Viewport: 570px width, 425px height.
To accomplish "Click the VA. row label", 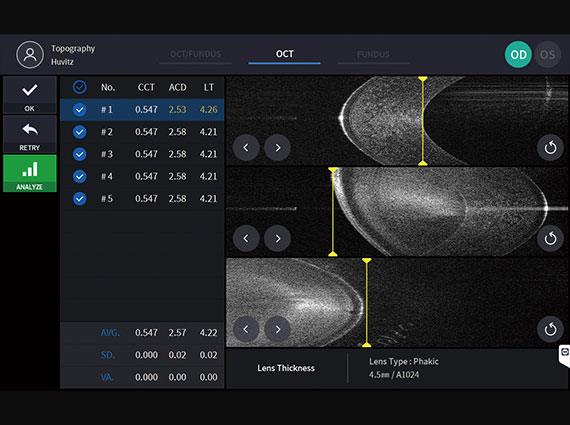I will point(107,377).
